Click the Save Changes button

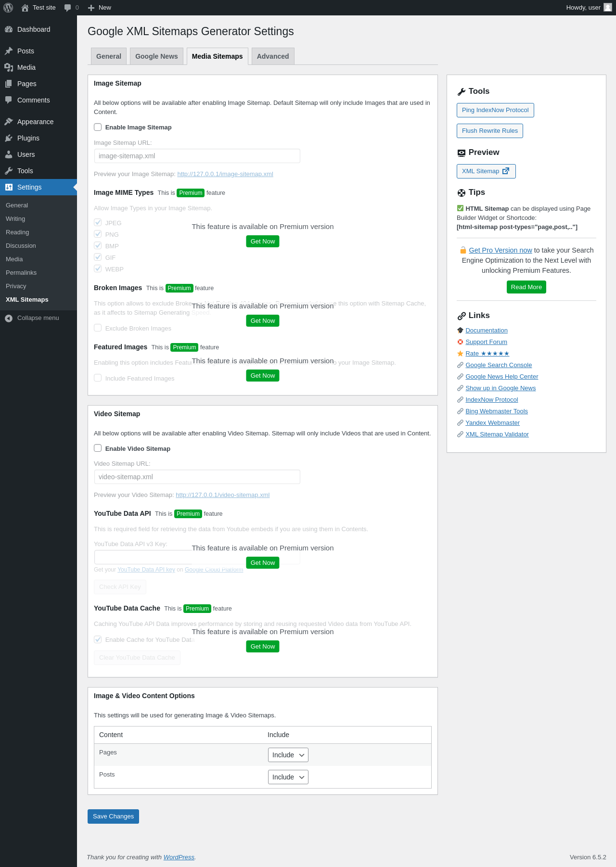[113, 816]
